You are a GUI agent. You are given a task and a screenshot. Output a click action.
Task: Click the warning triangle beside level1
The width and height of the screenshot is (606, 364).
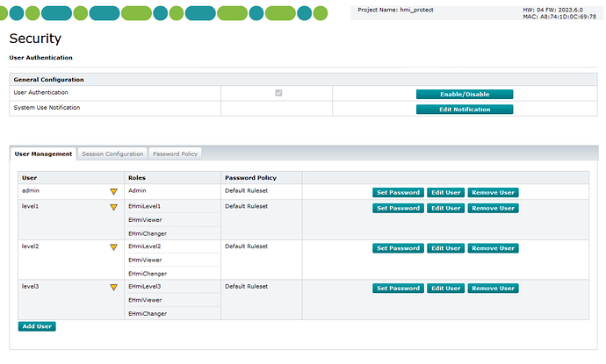(x=113, y=207)
